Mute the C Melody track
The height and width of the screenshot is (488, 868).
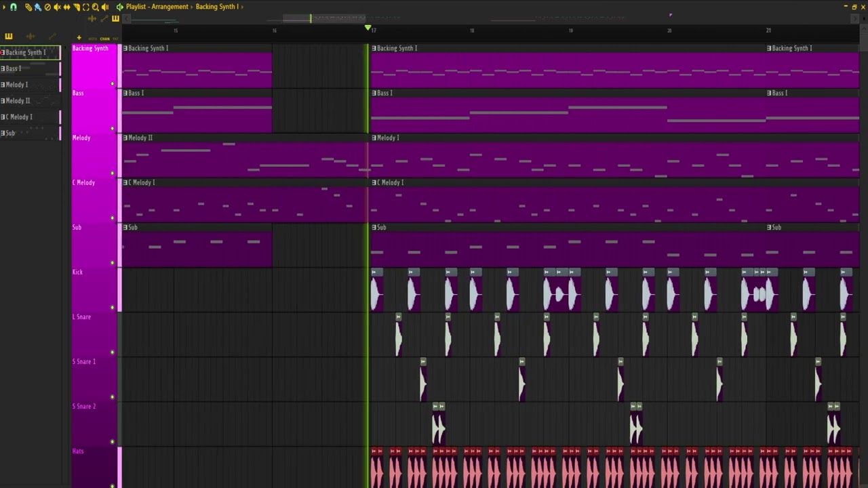tap(113, 218)
